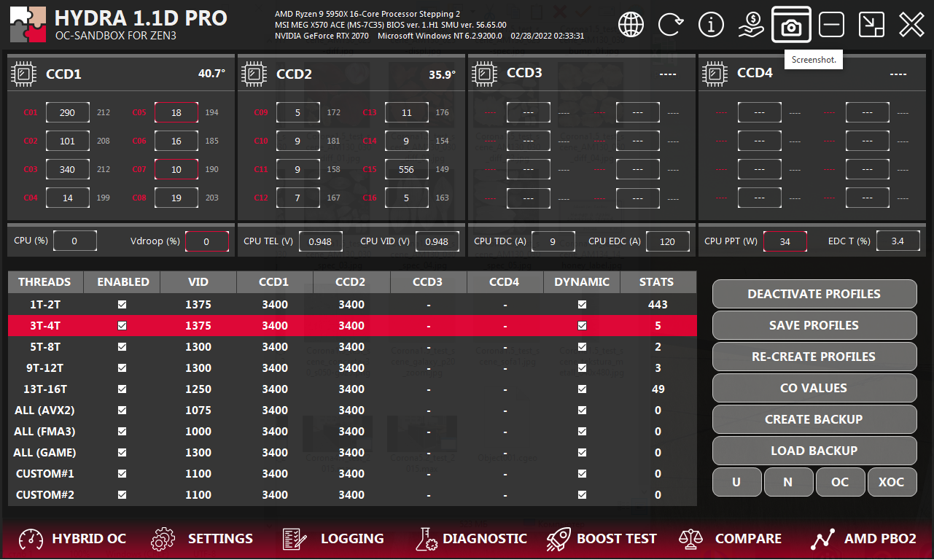Toggle Dynamic checkbox for CUSTOM#2 row
The image size is (934, 560).
pyautogui.click(x=582, y=495)
